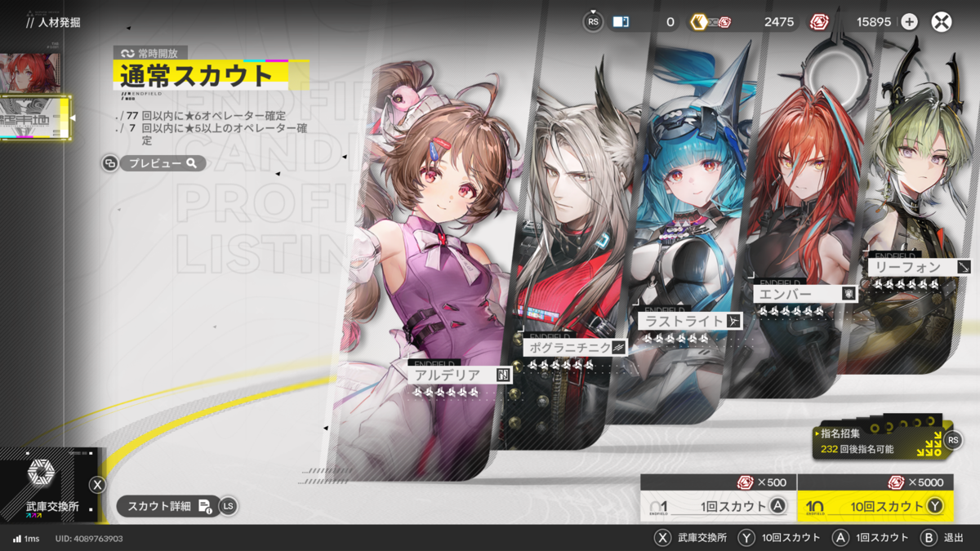Click the magnifier icon inside プレビュー button

192,163
